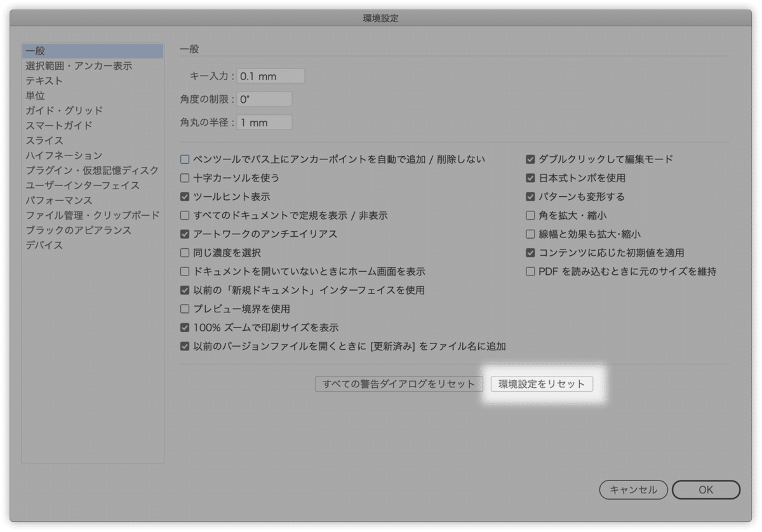The image size is (762, 532).
Task: Enable 十字カーソルを使う option
Action: [x=184, y=178]
